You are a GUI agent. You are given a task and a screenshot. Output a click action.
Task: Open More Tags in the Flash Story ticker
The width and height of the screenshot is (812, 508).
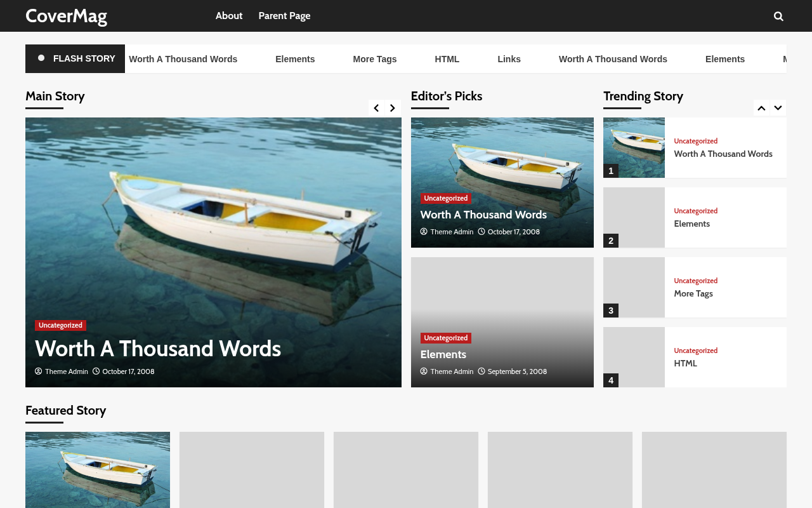375,59
